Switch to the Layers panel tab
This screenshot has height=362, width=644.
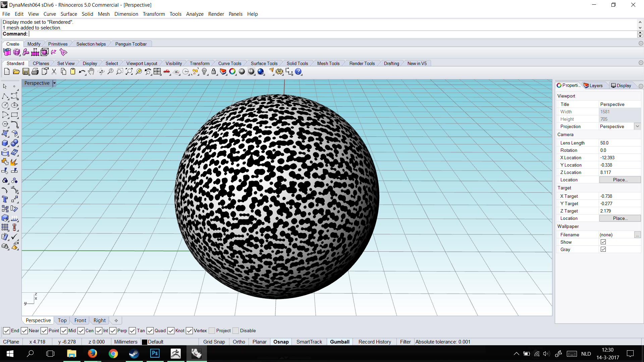pyautogui.click(x=593, y=85)
